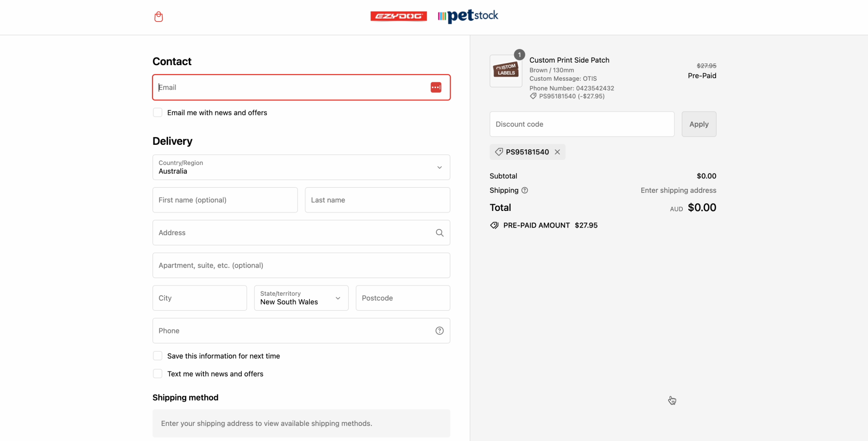868x441 pixels.
Task: Open the Country/Region dropdown
Action: [301, 168]
